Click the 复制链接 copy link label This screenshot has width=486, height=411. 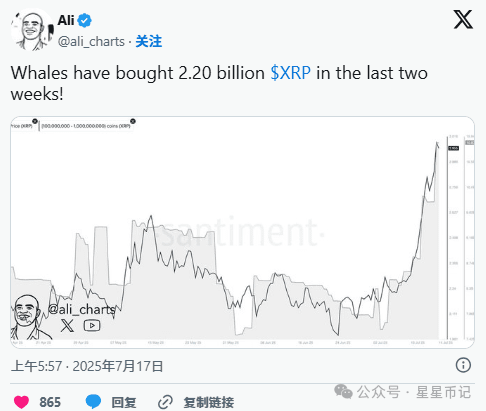pyautogui.click(x=209, y=402)
